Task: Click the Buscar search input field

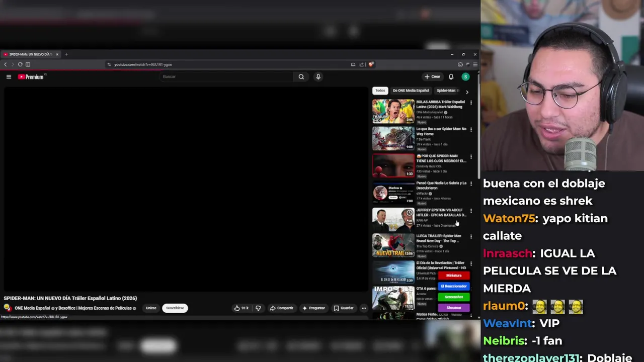Action: tap(226, 77)
